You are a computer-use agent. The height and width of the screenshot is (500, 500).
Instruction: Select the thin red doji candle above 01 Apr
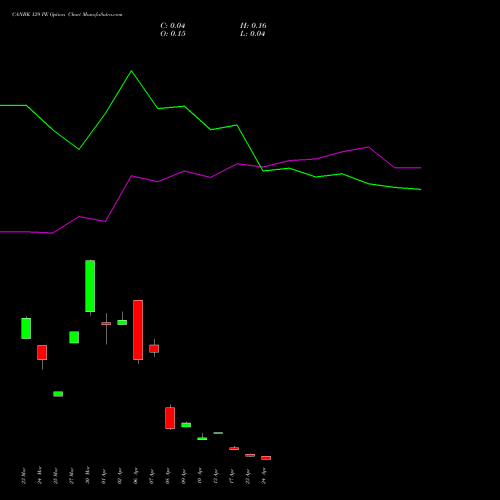[x=106, y=323]
